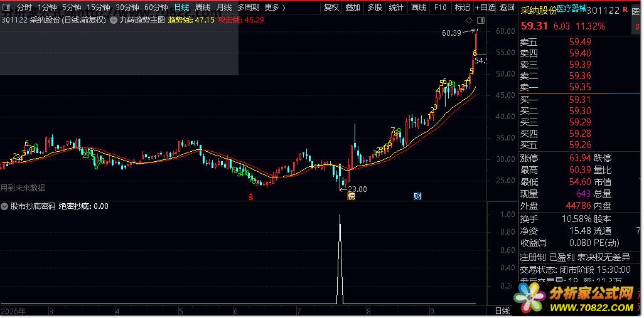This screenshot has height=318, width=644.
Task: Click the 日线 label on time axis
Action: point(502,311)
